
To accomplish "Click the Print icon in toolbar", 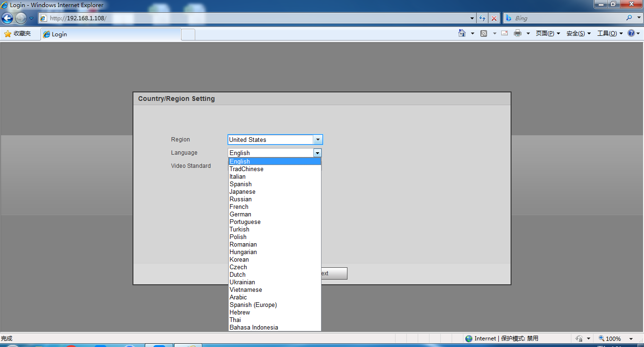I will pyautogui.click(x=518, y=33).
